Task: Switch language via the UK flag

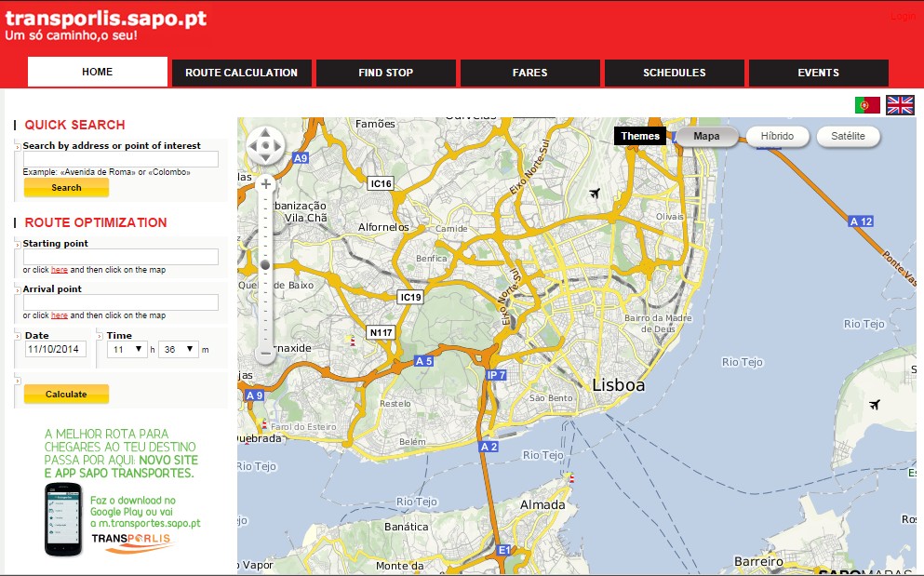Action: click(900, 105)
